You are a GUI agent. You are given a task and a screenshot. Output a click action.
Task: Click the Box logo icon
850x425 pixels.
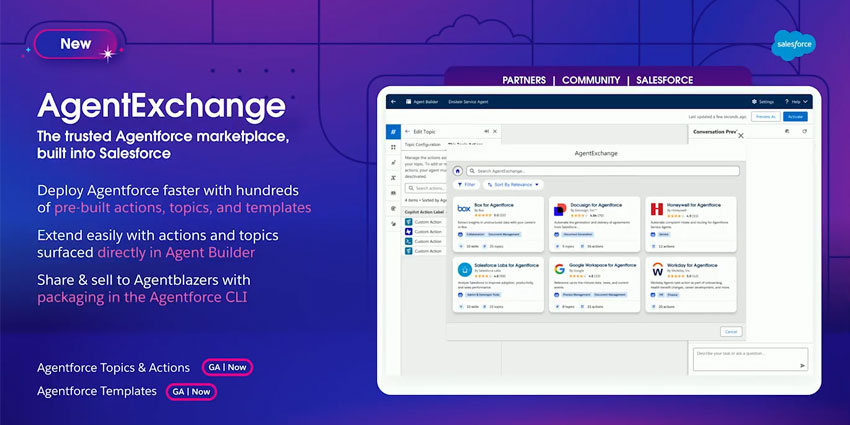pyautogui.click(x=464, y=208)
